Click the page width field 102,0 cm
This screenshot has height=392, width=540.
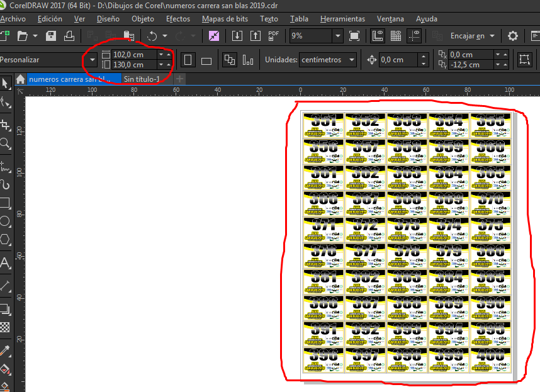(134, 54)
